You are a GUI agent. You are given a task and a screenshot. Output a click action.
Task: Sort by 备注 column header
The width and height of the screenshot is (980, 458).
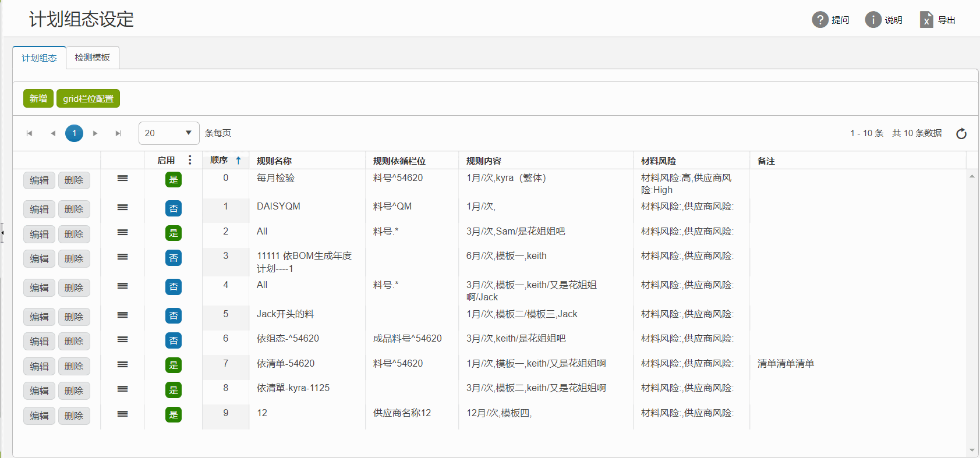click(x=766, y=161)
